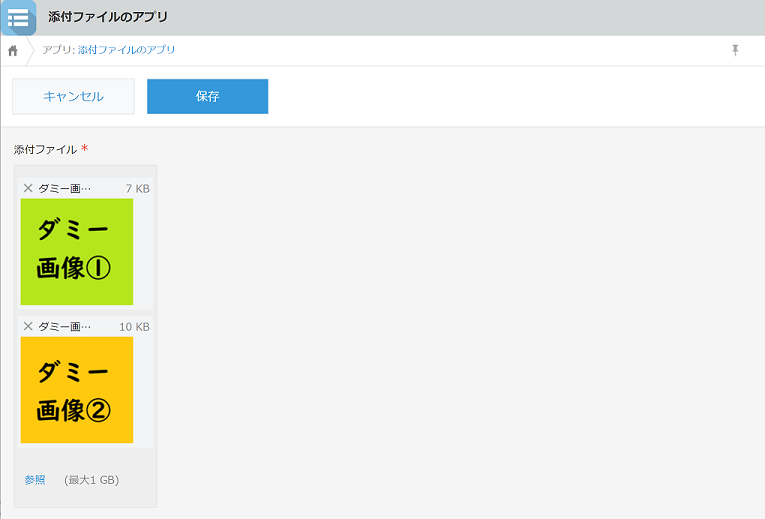Click the 7 KB file size label
Screen dimensions: 765x519
click(137, 188)
